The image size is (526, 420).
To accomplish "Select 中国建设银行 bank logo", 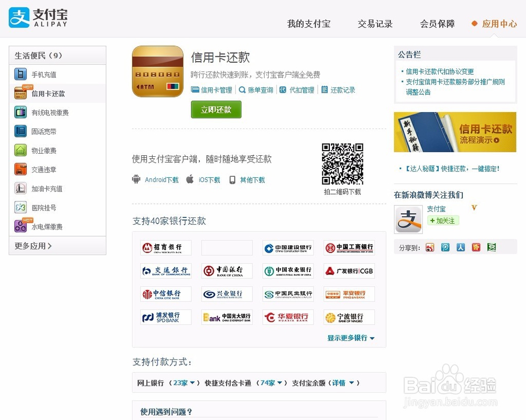I will pos(288,248).
